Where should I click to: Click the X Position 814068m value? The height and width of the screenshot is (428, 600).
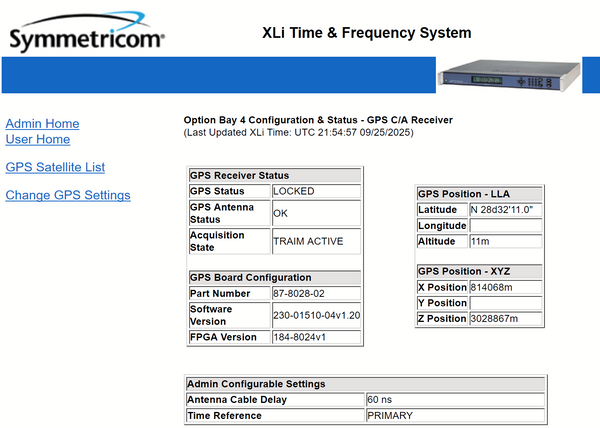pyautogui.click(x=505, y=287)
